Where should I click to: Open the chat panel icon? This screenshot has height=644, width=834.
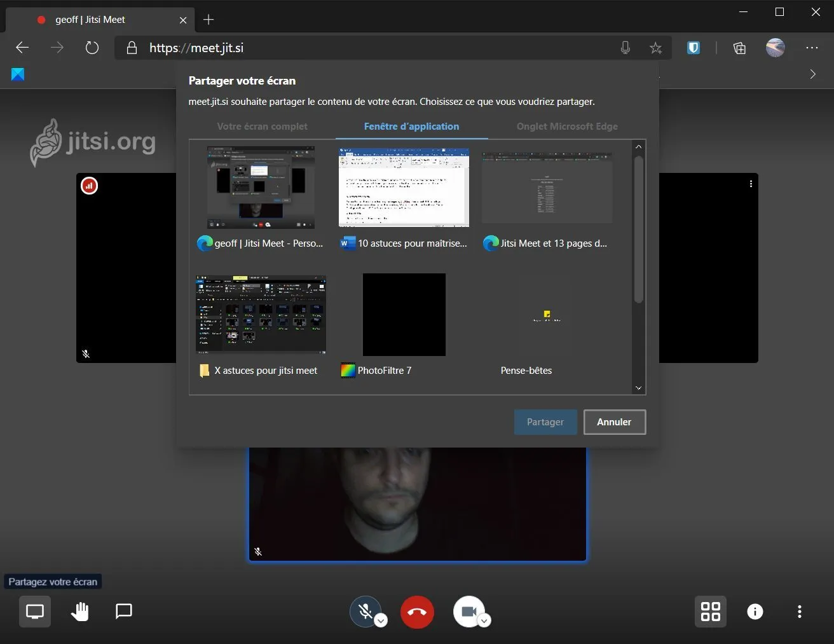pyautogui.click(x=124, y=612)
